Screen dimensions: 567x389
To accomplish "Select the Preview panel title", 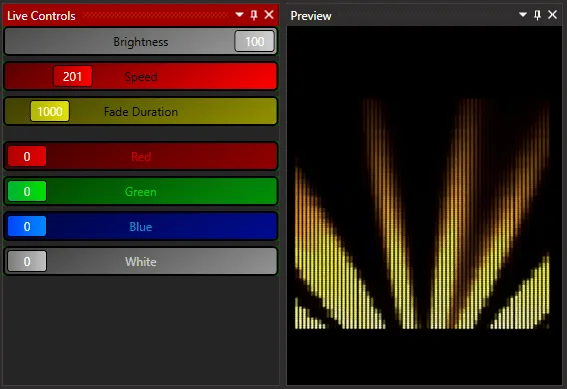I will click(311, 16).
